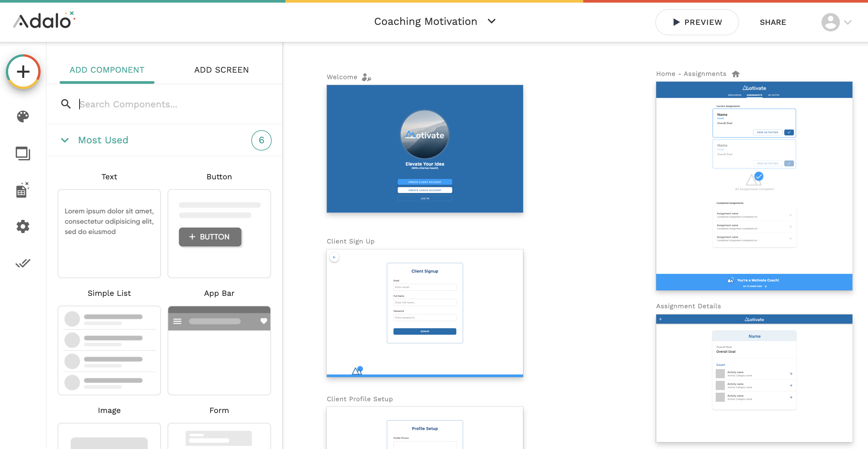Open the Coaching Motivation app dropdown

pyautogui.click(x=492, y=21)
